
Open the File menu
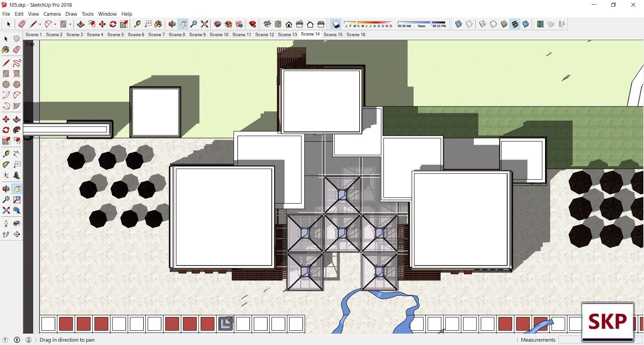click(6, 14)
